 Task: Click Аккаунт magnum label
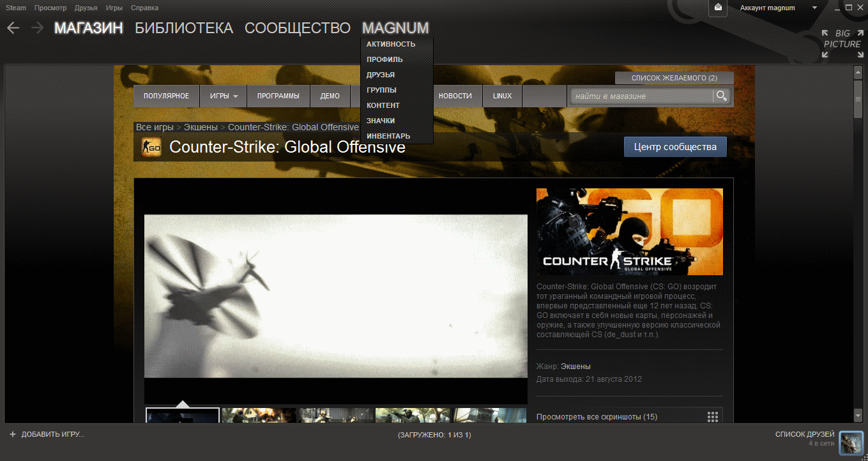[x=767, y=8]
